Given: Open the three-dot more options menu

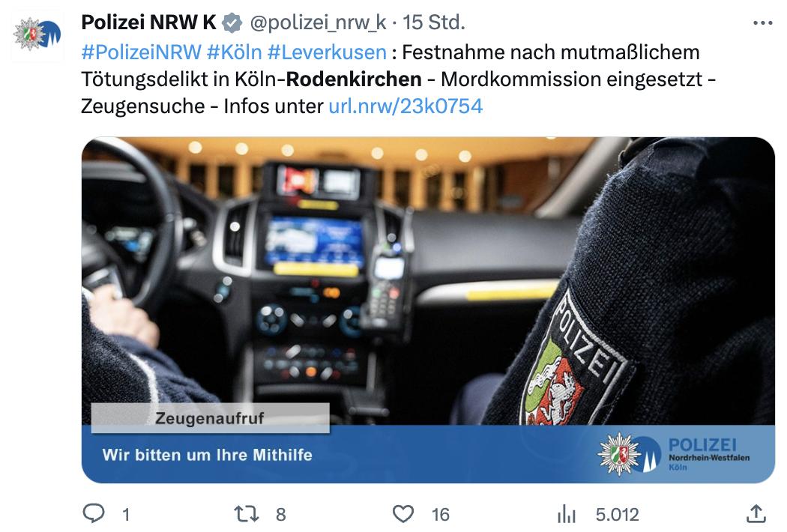Looking at the screenshot, I should pos(763,22).
